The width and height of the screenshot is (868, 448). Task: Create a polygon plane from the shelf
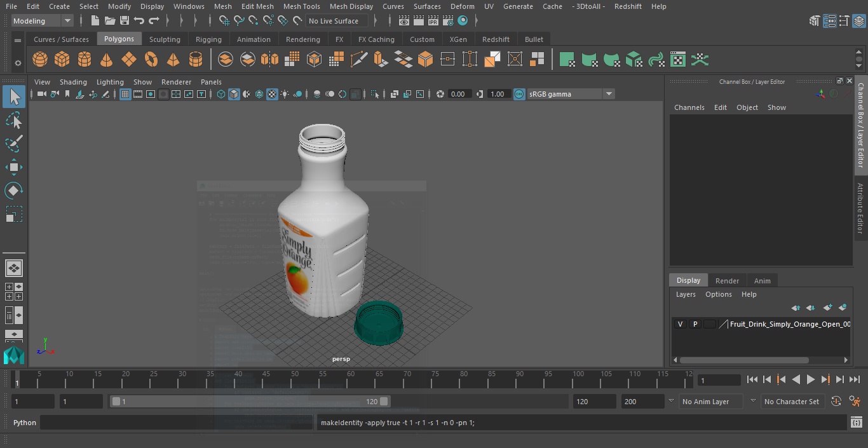129,60
